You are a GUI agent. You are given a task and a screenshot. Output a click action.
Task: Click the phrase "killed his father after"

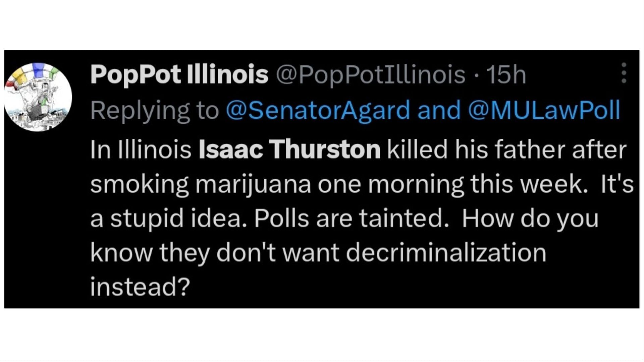tap(507, 149)
